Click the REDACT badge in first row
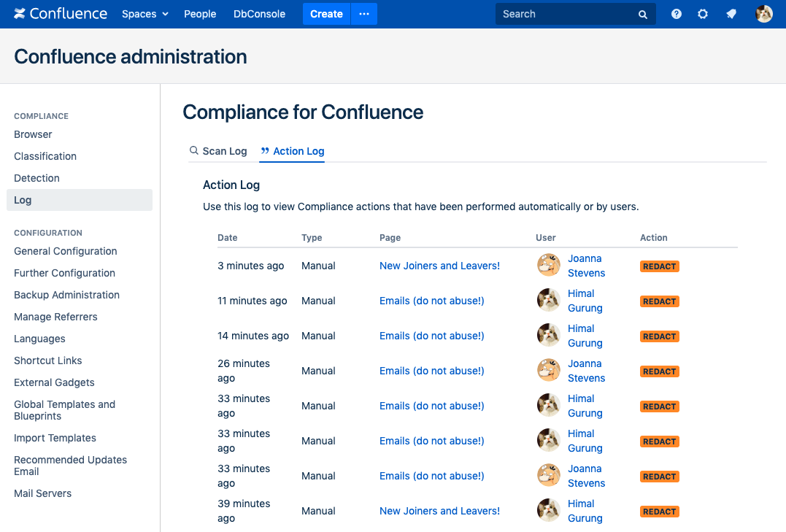Screen dimensions: 786x532 click(659, 266)
